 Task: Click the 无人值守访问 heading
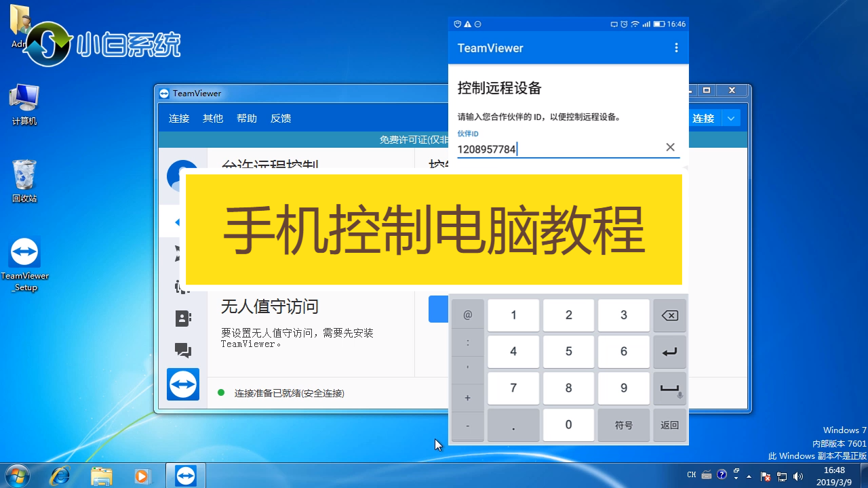(x=270, y=306)
